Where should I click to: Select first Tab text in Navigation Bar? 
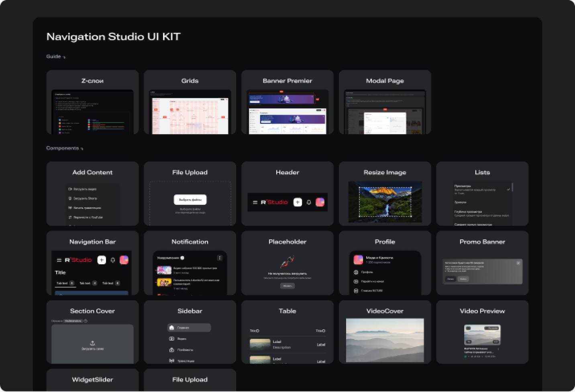(62, 283)
